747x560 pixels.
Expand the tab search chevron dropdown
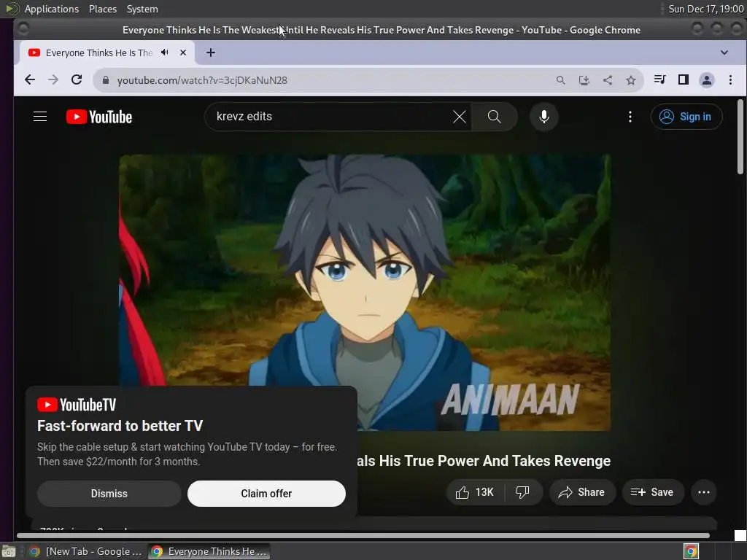click(724, 52)
